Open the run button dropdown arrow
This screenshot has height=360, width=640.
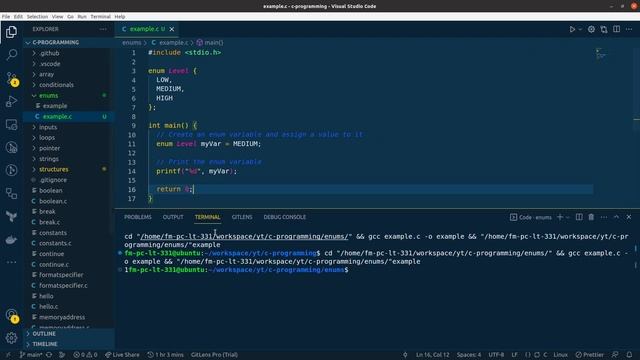click(x=580, y=29)
